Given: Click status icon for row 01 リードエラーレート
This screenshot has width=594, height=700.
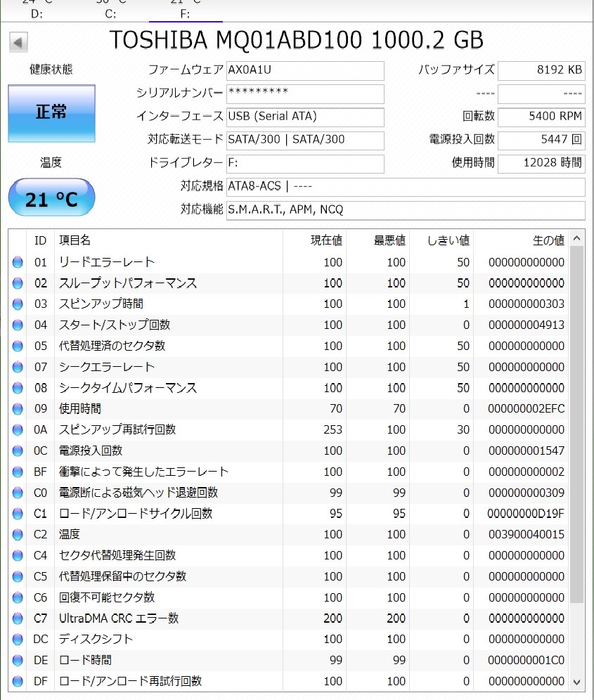Looking at the screenshot, I should (18, 262).
